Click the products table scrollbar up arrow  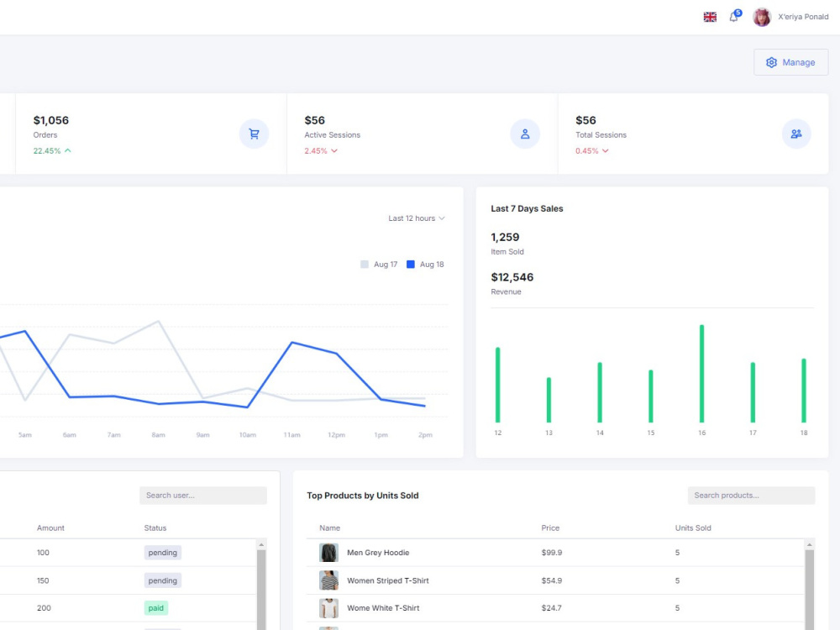point(810,545)
